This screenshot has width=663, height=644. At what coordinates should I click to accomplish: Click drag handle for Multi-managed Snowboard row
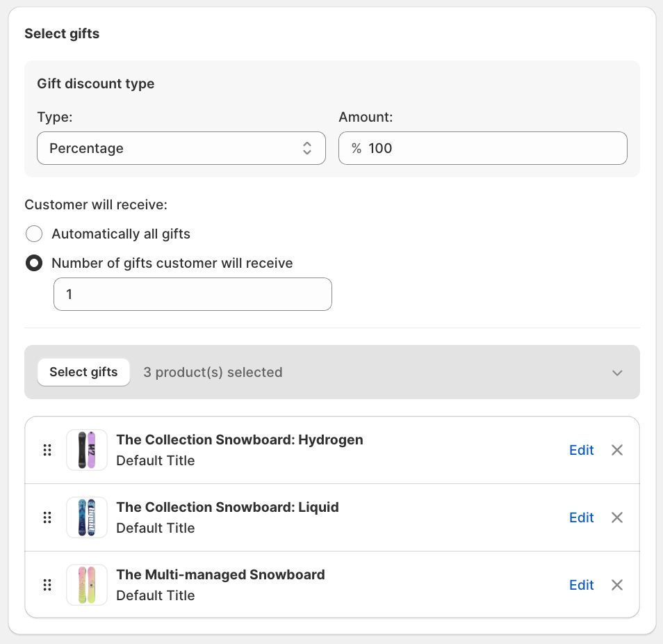47,585
